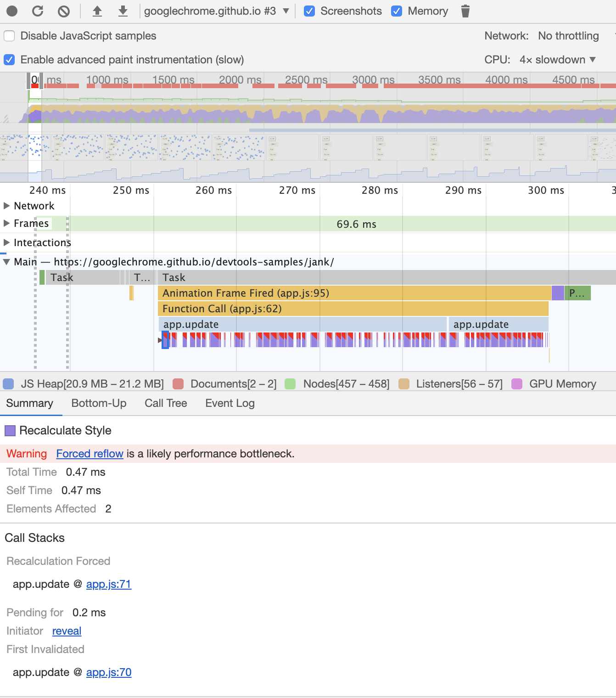The image size is (616, 698).
Task: Select the Function Call (app.js:62) event
Action: click(x=353, y=309)
